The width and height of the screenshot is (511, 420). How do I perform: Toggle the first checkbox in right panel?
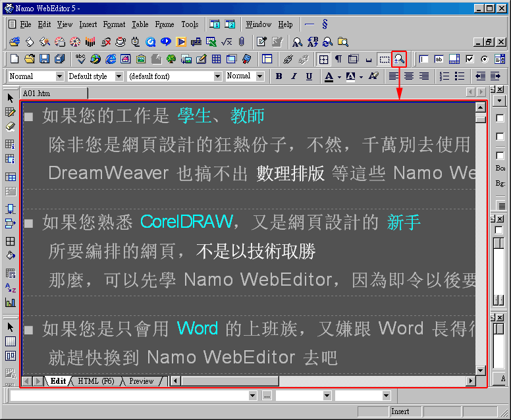[x=500, y=118]
